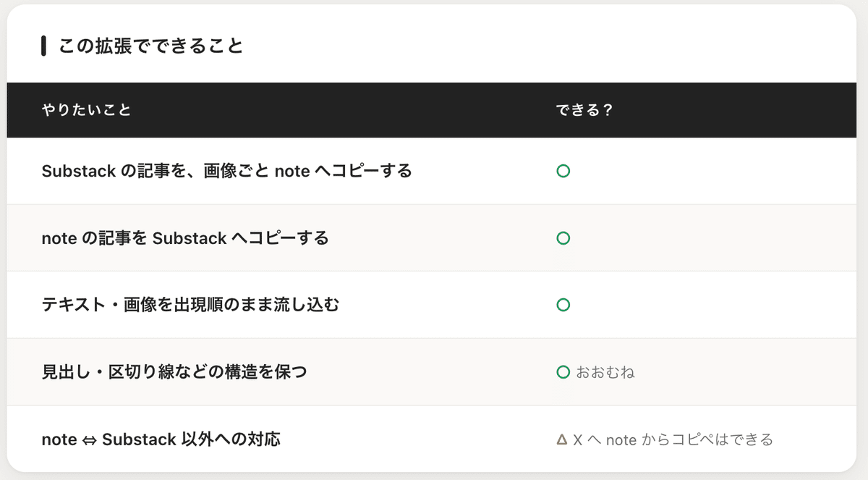Click the word Substack in the first row
The width and height of the screenshot is (868, 480).
tap(79, 172)
